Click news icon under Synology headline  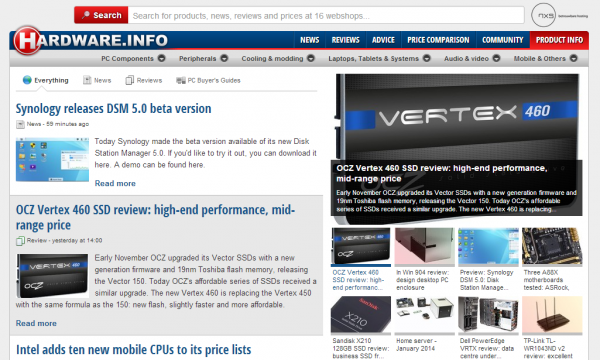[x=20, y=124]
